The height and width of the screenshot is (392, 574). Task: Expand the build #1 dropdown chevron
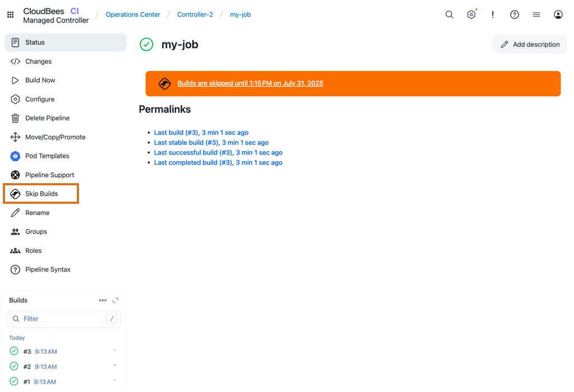click(114, 381)
